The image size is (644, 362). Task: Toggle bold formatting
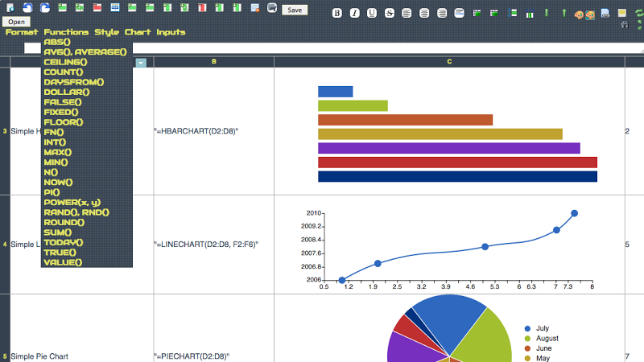tap(336, 13)
